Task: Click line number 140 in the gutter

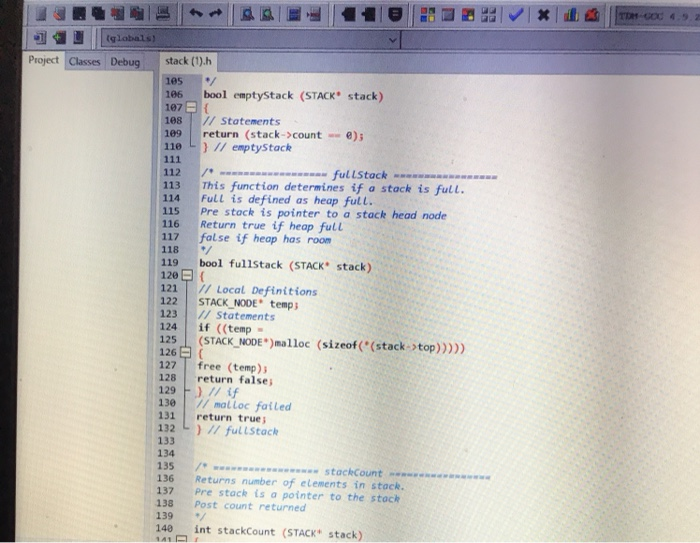Action: click(164, 528)
